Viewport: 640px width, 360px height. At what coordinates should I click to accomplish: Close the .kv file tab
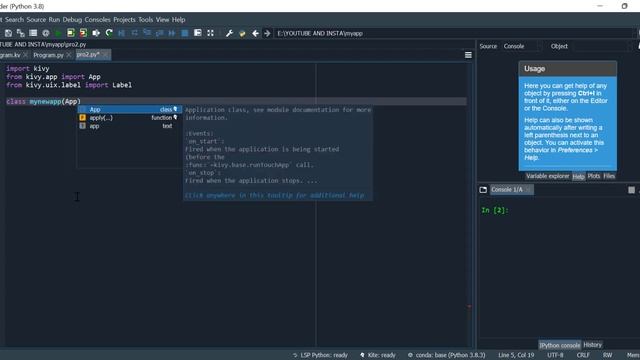26,55
